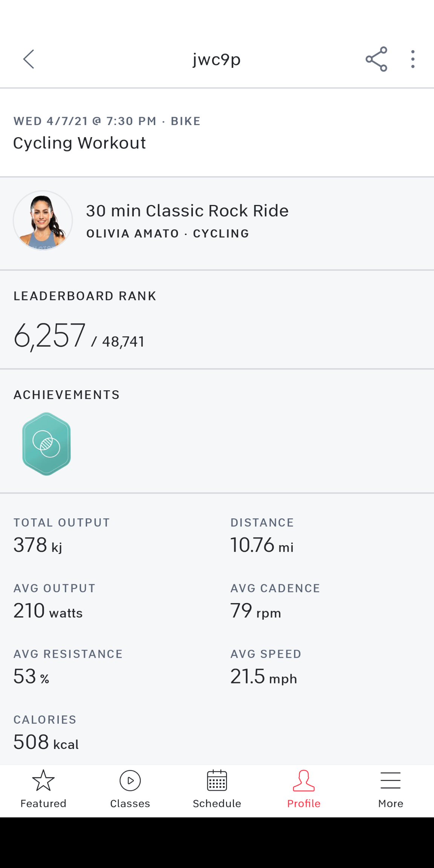
Task: Tap the Total Output 378 kj stat
Action: tap(38, 545)
